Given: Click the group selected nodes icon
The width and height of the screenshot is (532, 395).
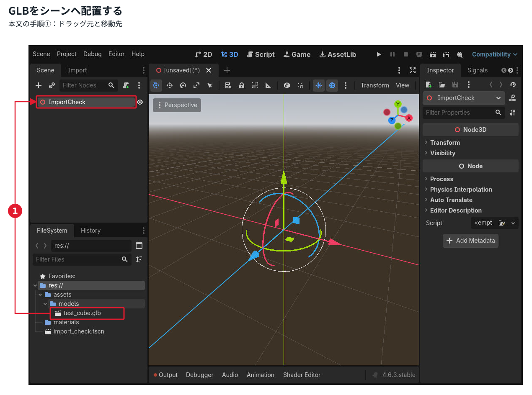Looking at the screenshot, I should (x=255, y=85).
